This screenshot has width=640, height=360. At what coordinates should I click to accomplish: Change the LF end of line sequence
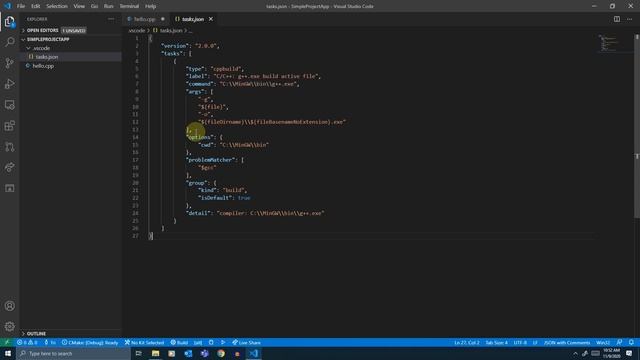[535, 342]
